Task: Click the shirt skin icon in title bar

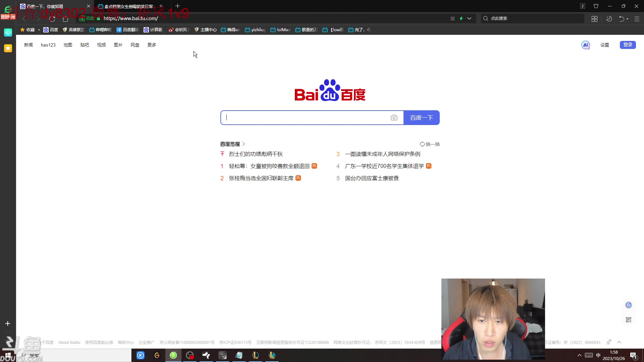Action: pyautogui.click(x=596, y=6)
